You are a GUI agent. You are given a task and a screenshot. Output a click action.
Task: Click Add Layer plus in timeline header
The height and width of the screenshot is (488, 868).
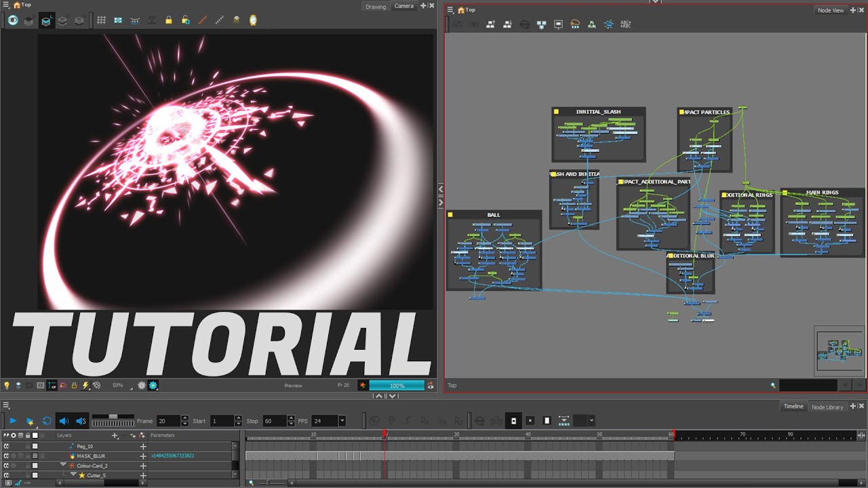115,435
